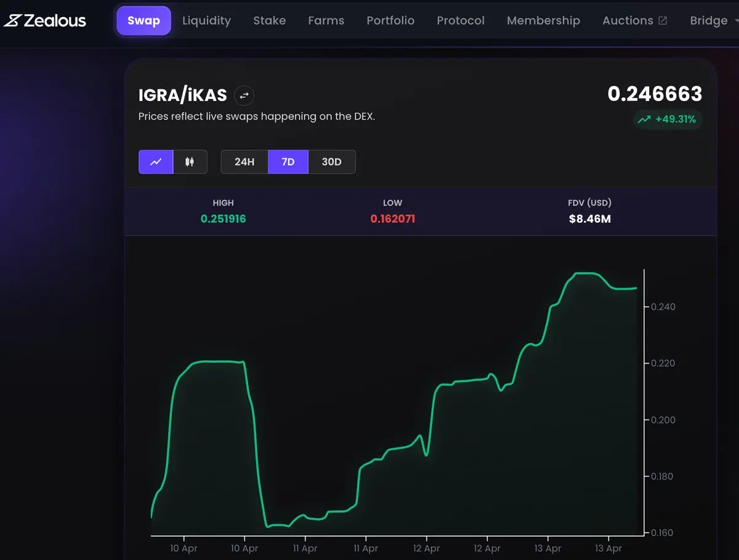Go to the Liquidity tab
The width and height of the screenshot is (739, 560).
206,20
